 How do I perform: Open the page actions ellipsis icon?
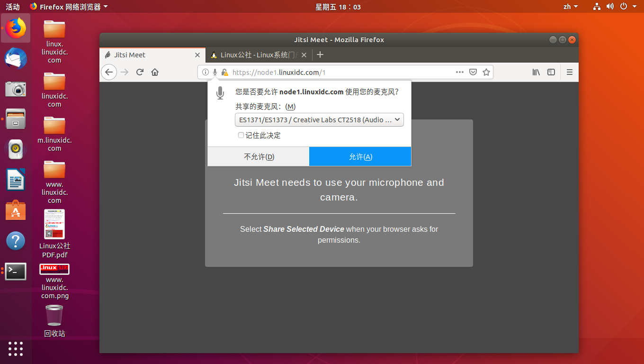click(459, 72)
